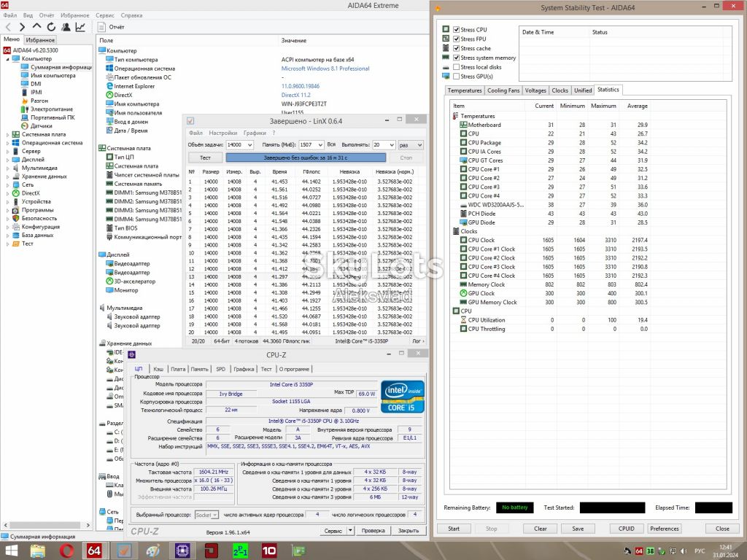
Task: Collapse the Компьютер node in AIDA64 tree
Action: pyautogui.click(x=7, y=59)
